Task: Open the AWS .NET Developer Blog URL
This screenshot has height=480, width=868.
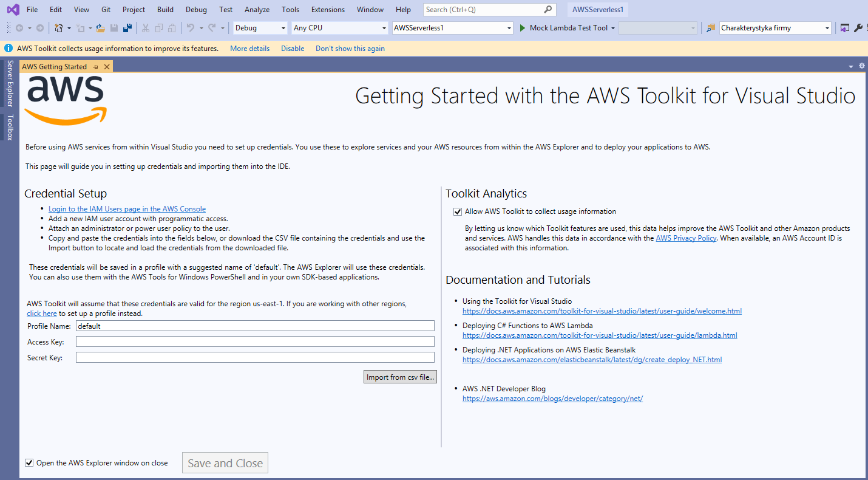Action: [x=552, y=399]
